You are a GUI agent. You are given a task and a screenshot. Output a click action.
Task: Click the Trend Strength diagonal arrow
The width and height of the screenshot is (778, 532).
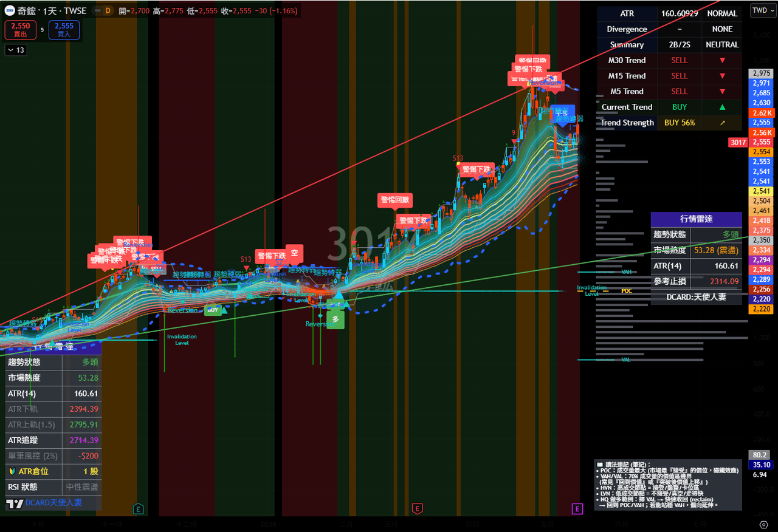point(722,123)
